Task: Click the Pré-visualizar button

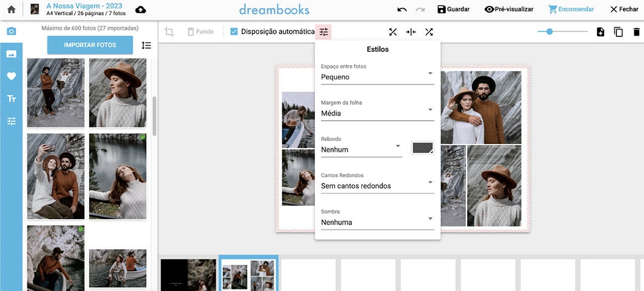Action: click(x=508, y=9)
